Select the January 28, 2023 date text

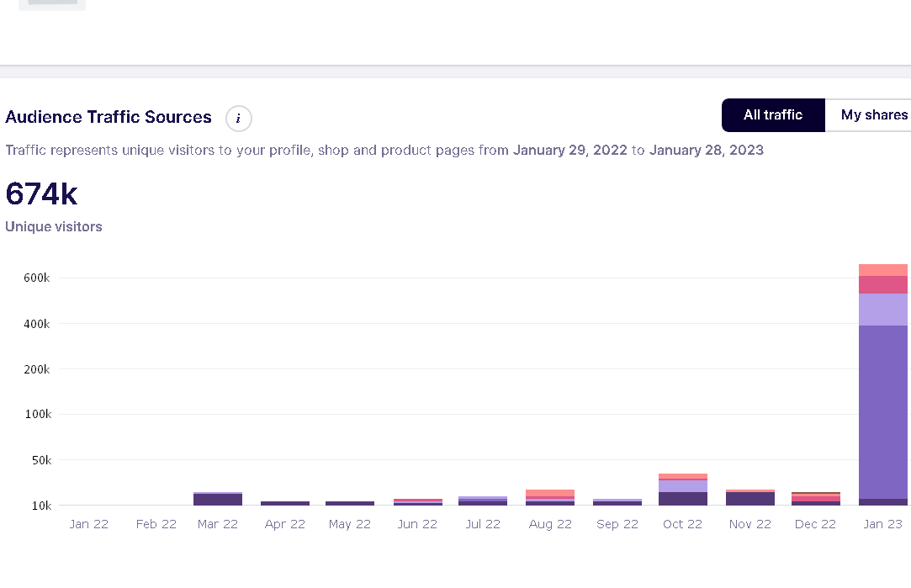click(706, 150)
